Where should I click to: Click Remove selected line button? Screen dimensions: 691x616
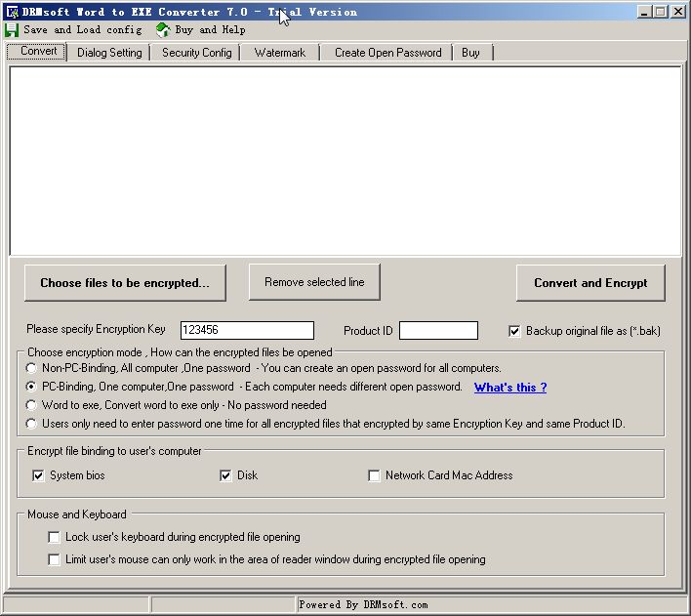tap(314, 282)
